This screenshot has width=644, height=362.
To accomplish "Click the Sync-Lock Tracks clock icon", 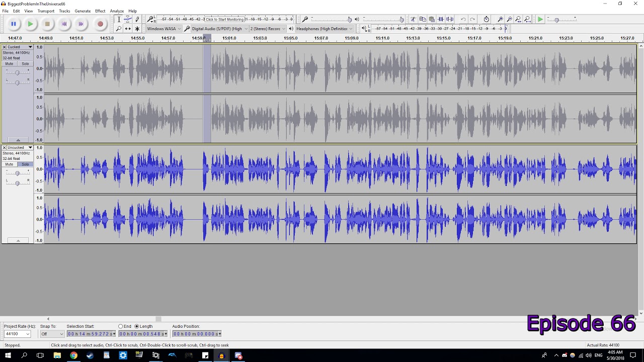I will [x=486, y=20].
